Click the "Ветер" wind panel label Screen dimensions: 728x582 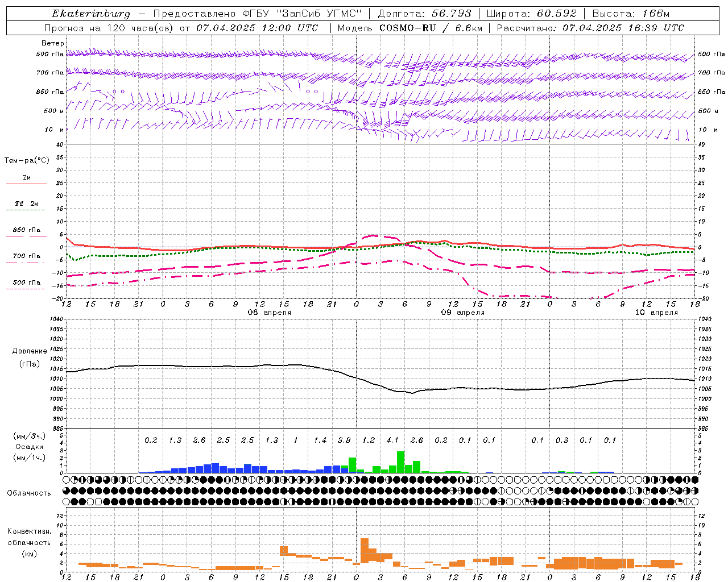click(53, 43)
